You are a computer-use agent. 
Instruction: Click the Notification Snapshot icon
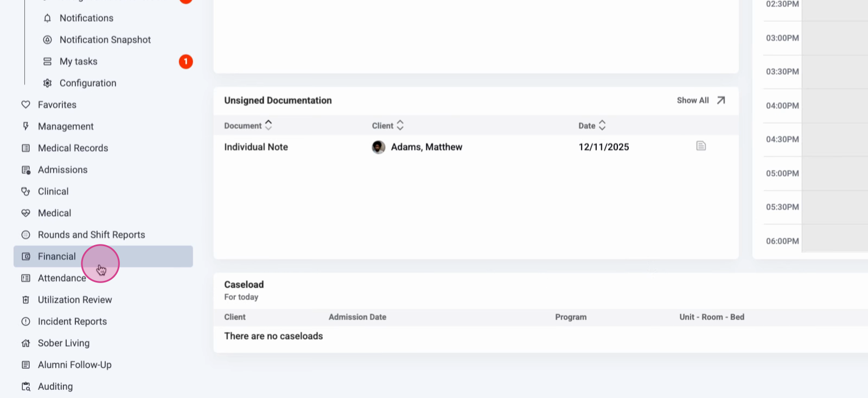(47, 40)
